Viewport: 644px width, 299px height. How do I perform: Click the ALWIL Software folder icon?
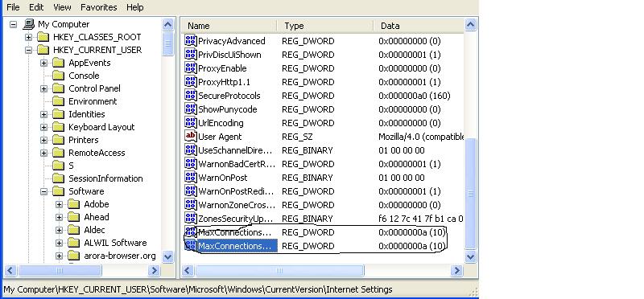(74, 243)
